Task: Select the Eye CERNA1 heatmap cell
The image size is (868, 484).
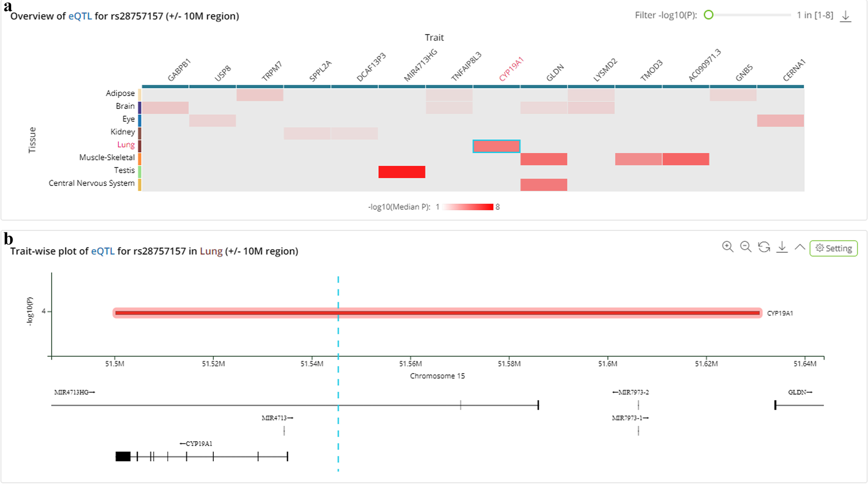Action: point(780,121)
